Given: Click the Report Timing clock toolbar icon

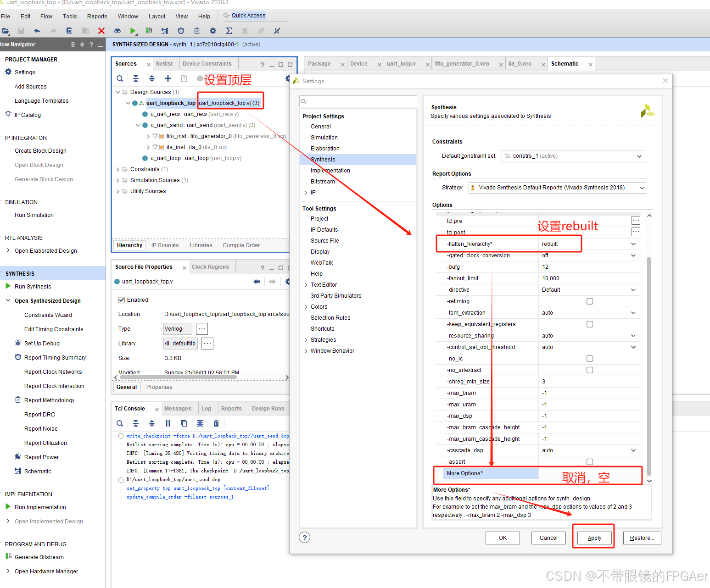Looking at the screenshot, I should [181, 31].
